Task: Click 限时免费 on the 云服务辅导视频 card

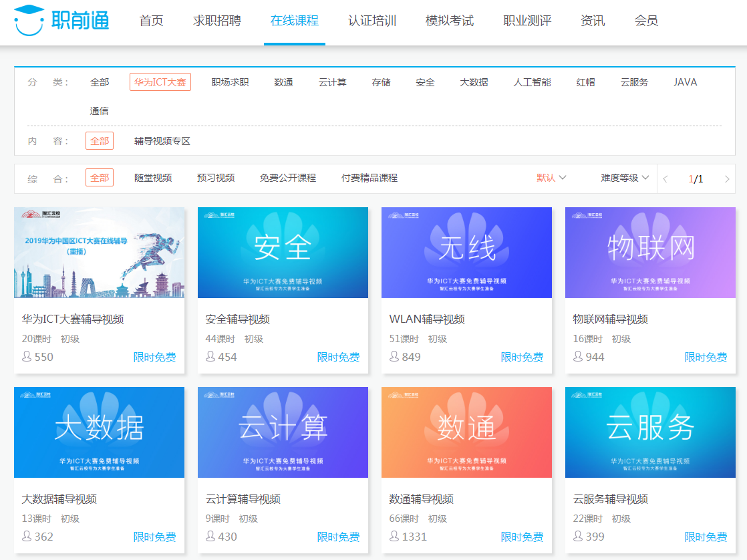Action: (706, 537)
